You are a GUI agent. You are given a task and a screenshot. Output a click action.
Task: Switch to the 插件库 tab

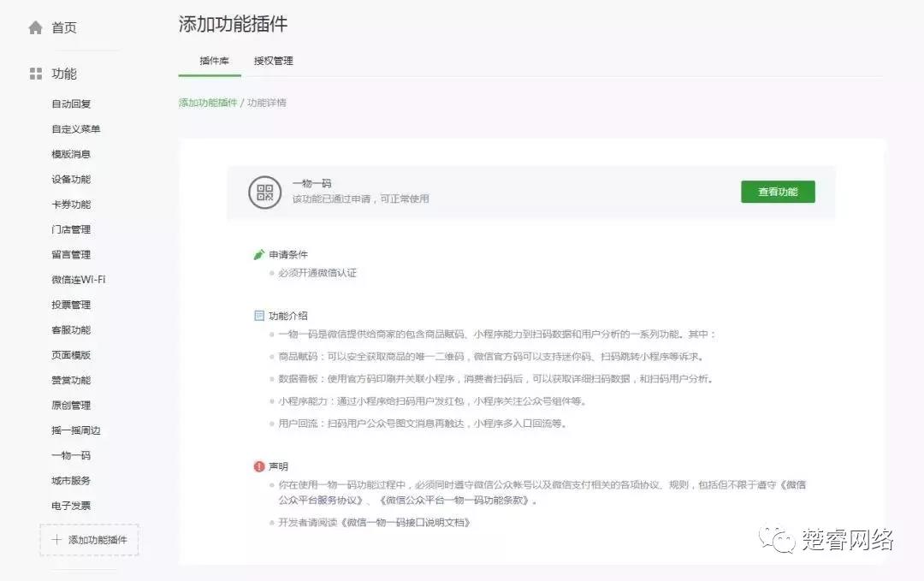pos(215,61)
